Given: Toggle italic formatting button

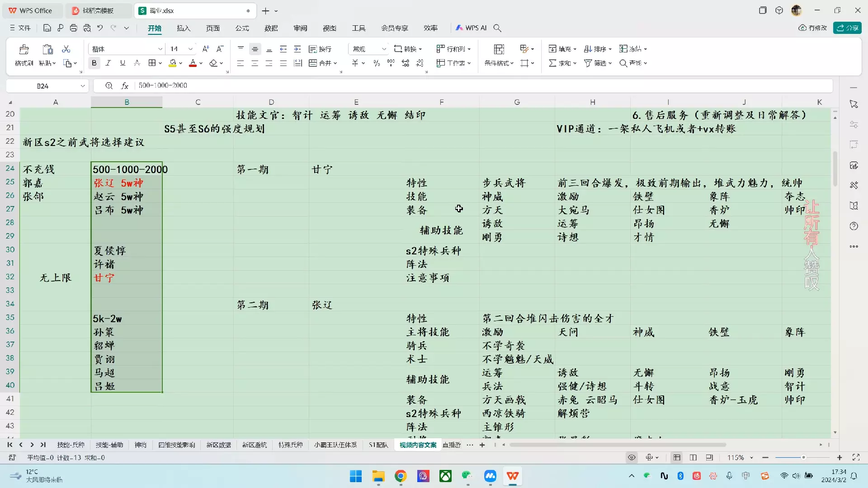Looking at the screenshot, I should 108,63.
